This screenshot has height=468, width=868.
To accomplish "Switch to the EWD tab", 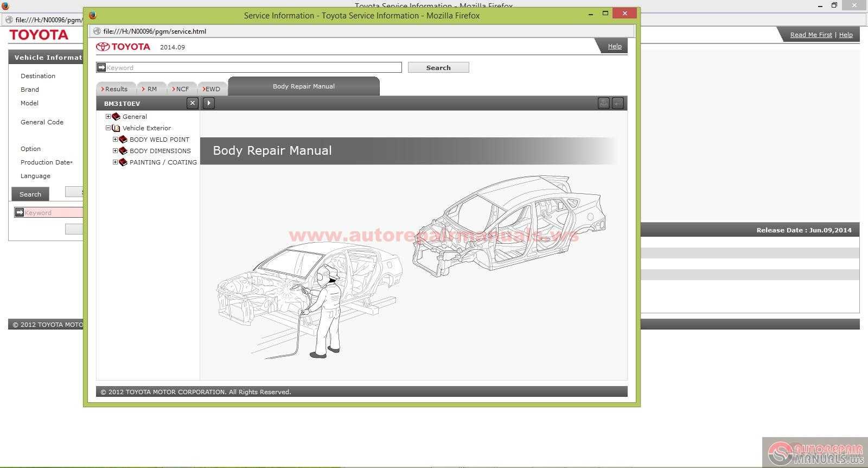I will pos(212,89).
